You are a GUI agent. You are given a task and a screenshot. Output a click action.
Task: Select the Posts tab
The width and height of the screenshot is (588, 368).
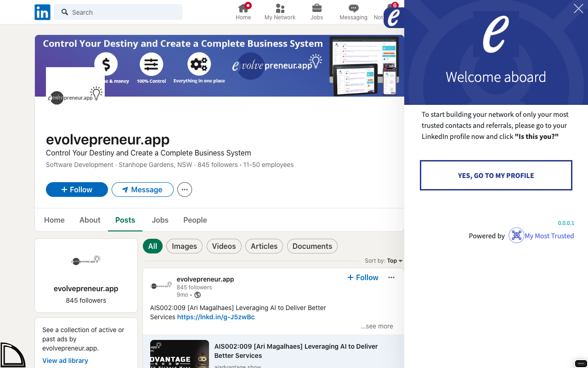click(125, 220)
